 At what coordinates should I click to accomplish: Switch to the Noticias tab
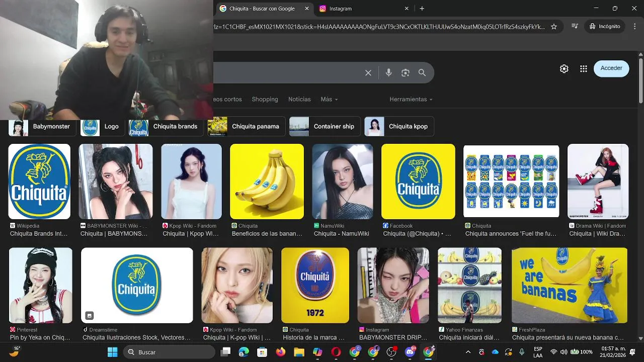[x=299, y=100]
